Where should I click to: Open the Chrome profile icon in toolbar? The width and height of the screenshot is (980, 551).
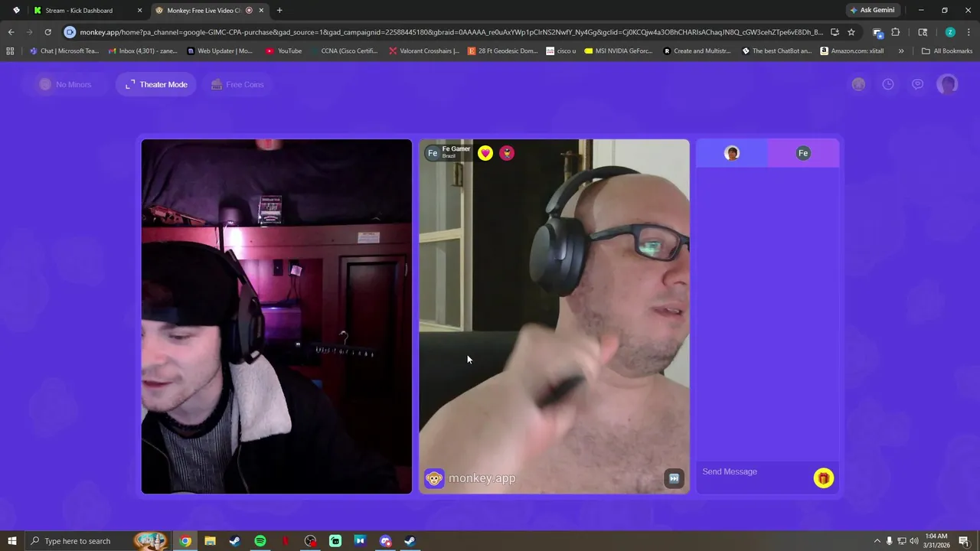[950, 32]
